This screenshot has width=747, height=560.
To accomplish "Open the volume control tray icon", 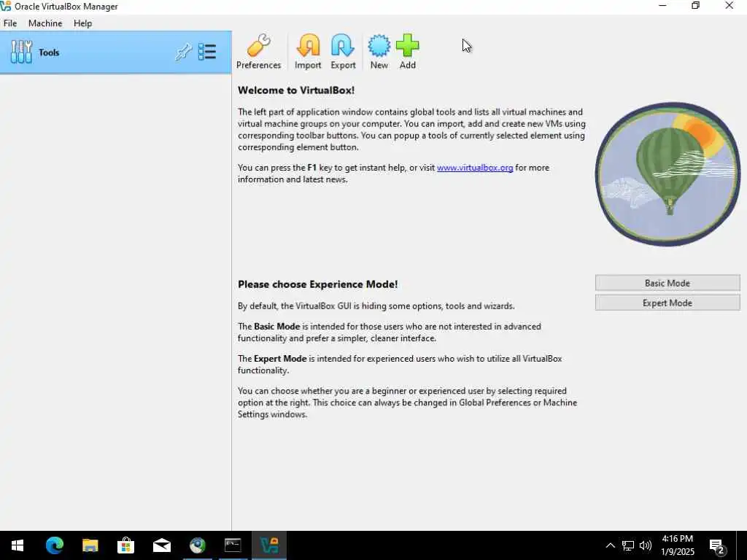I will 646,545.
